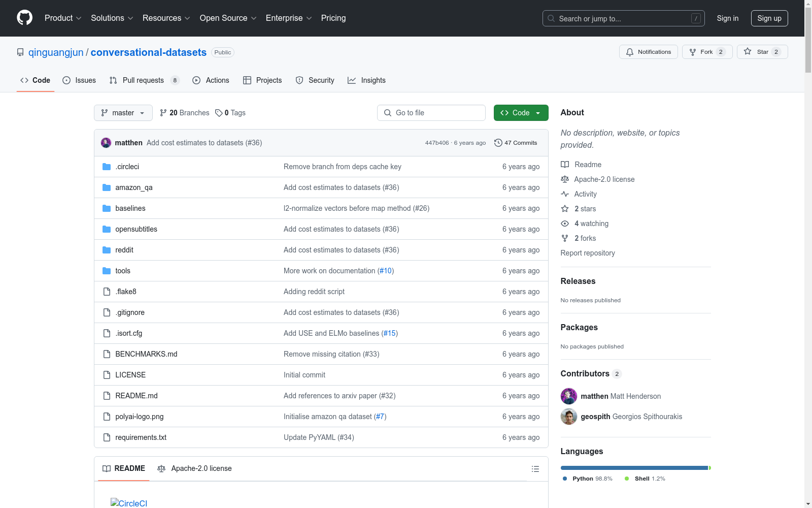Star this repository
Viewport: 812px width, 508px height.
[x=762, y=52]
